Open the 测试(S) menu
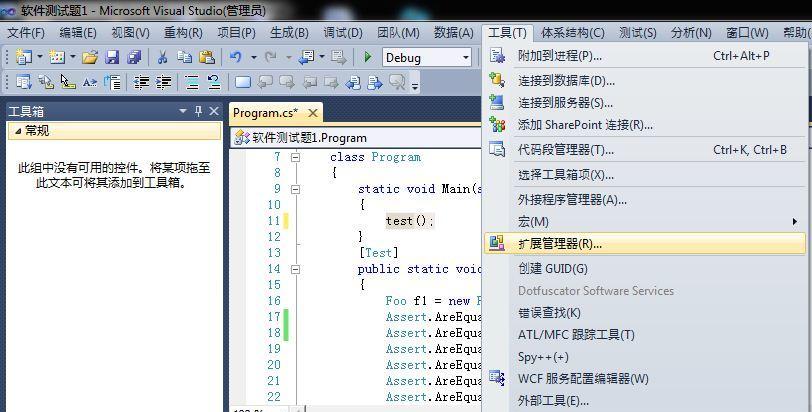The width and height of the screenshot is (812, 412). [x=637, y=33]
